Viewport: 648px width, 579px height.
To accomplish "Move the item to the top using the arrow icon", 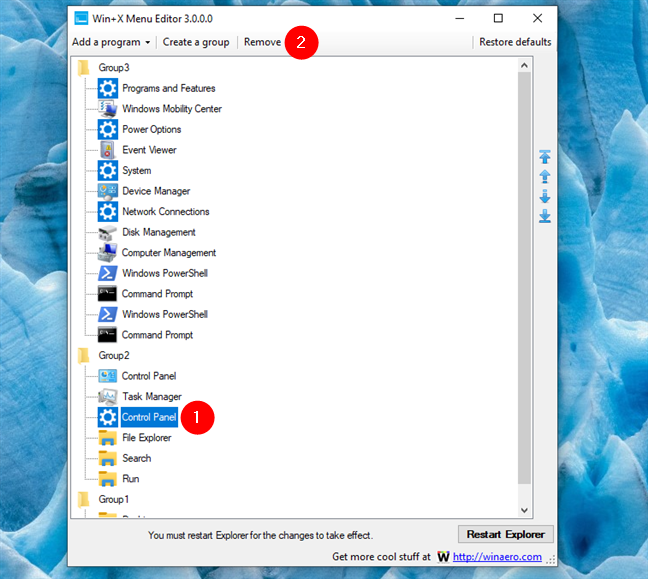I will tap(545, 157).
